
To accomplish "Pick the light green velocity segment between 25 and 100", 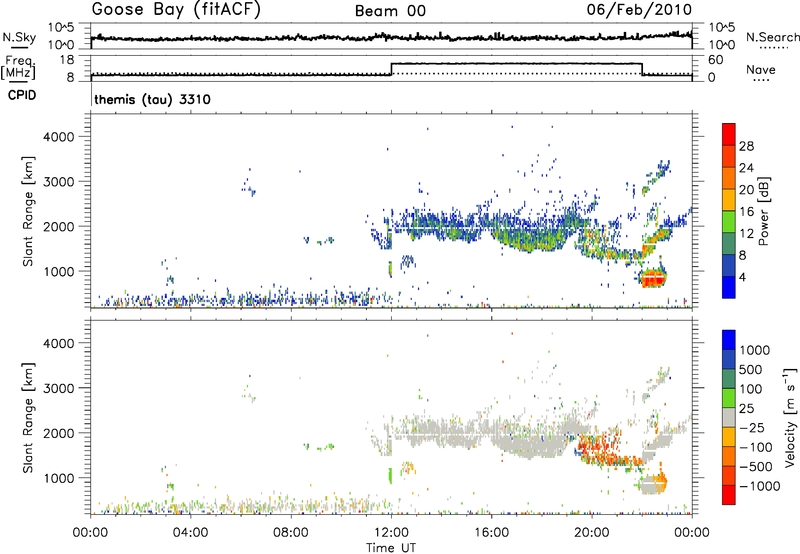I will (729, 398).
